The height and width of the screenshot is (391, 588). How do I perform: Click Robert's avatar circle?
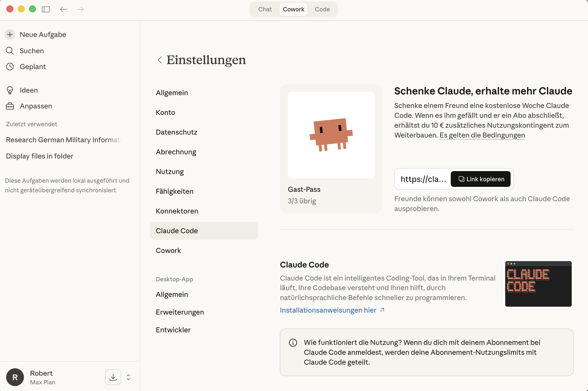(x=15, y=377)
